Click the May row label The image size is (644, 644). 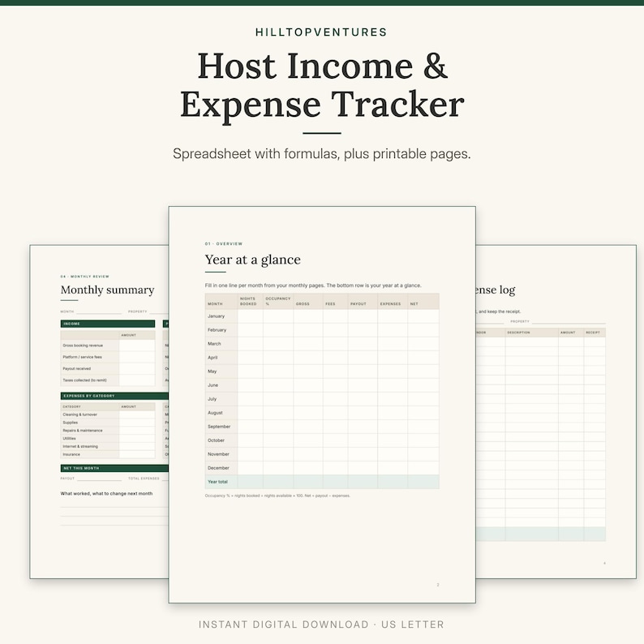click(212, 371)
